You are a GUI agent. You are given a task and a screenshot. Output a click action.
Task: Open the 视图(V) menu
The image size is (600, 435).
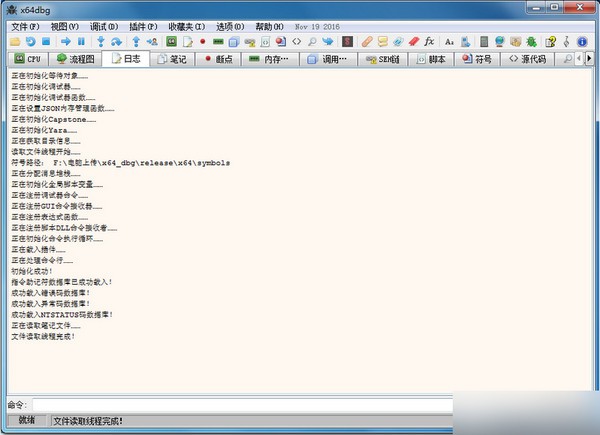point(65,27)
